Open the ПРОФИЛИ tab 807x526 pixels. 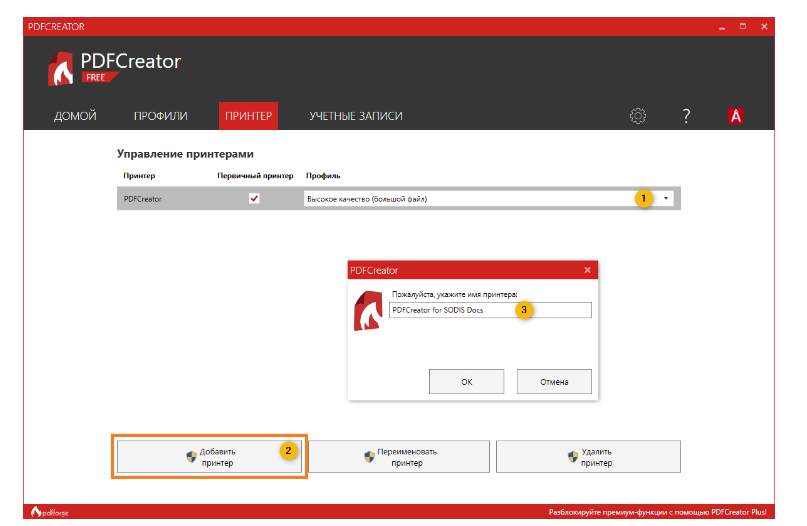tap(161, 116)
